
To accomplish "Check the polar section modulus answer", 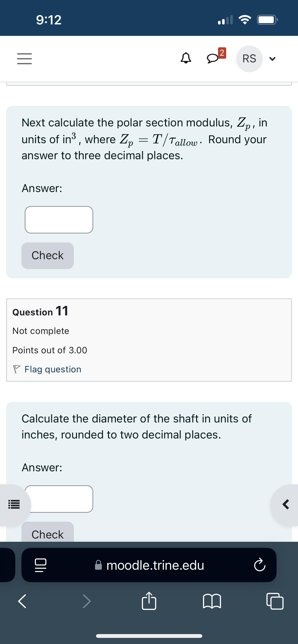I will pyautogui.click(x=47, y=255).
